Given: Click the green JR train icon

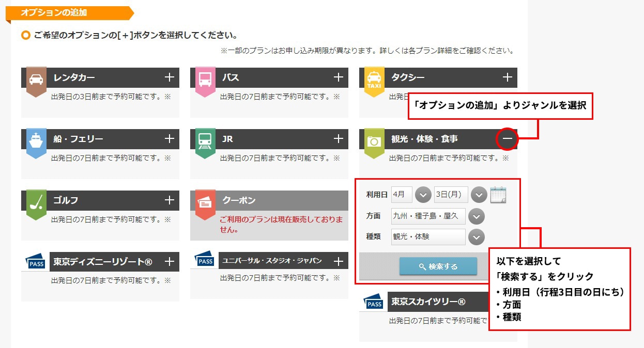Looking at the screenshot, I should 205,141.
